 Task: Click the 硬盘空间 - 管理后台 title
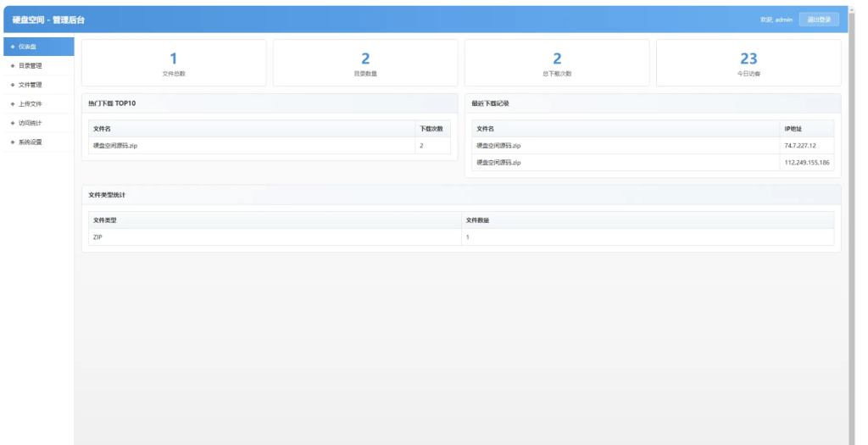click(48, 19)
